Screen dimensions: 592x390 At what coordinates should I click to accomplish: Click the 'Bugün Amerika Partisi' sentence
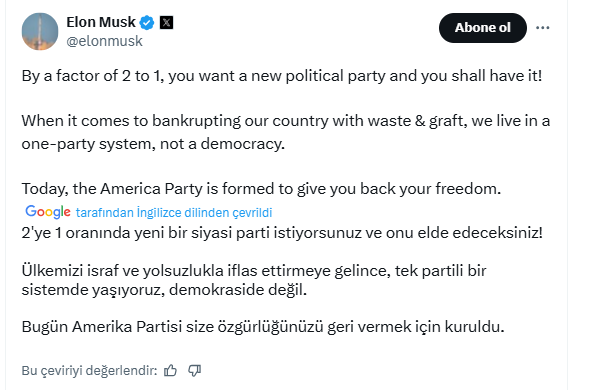point(263,327)
